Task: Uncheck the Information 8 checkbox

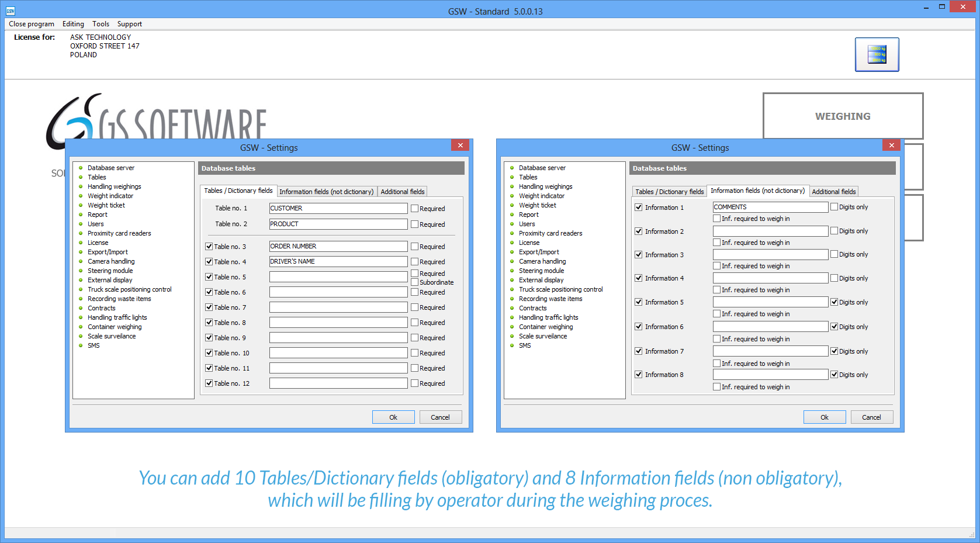Action: 639,375
